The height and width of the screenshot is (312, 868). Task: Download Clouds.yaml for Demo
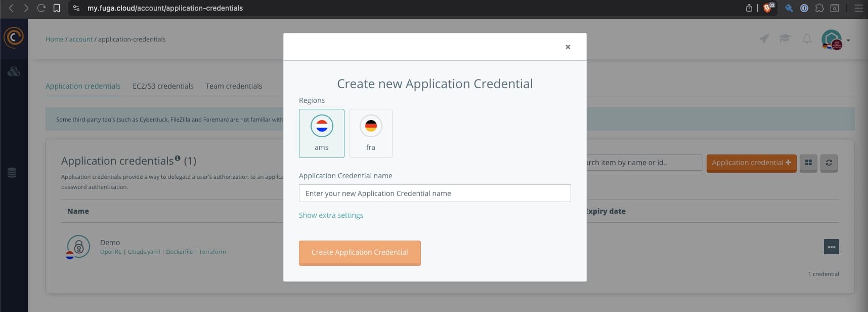144,252
